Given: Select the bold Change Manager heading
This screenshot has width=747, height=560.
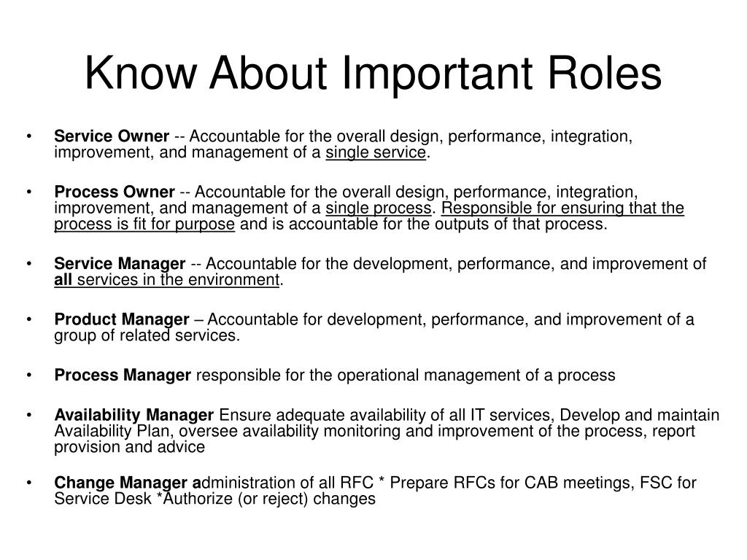Looking at the screenshot, I should 128,483.
